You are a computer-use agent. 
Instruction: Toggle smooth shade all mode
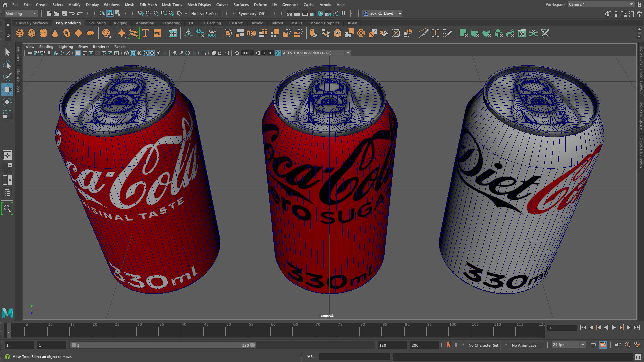coord(133,53)
